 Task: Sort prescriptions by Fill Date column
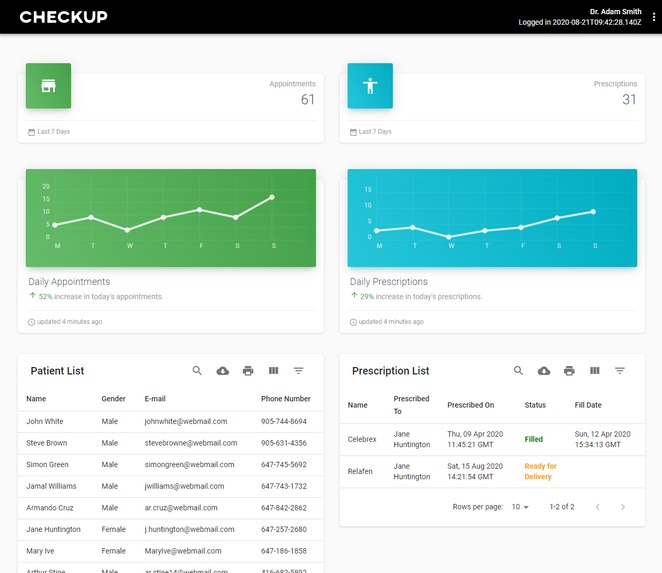pyautogui.click(x=588, y=405)
